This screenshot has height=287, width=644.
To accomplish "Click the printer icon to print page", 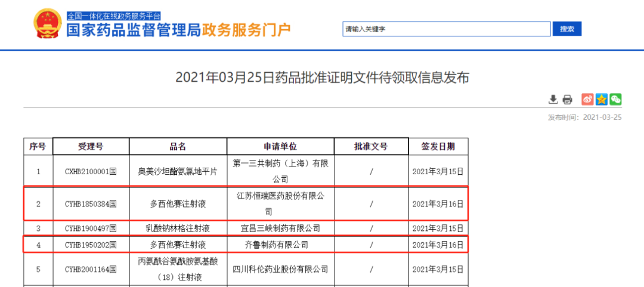I will point(567,99).
